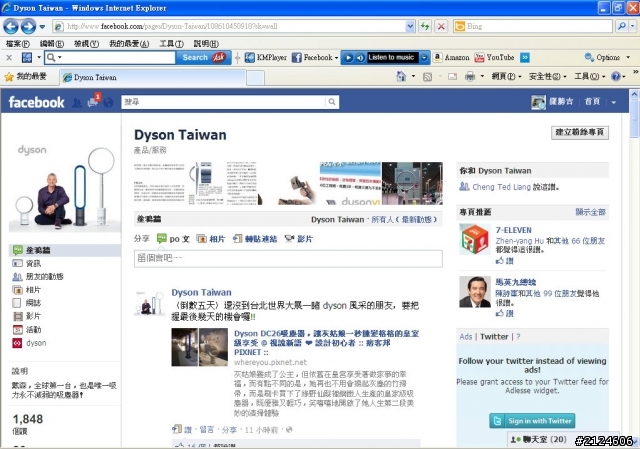Go forward with the browser forward arrow

click(28, 27)
